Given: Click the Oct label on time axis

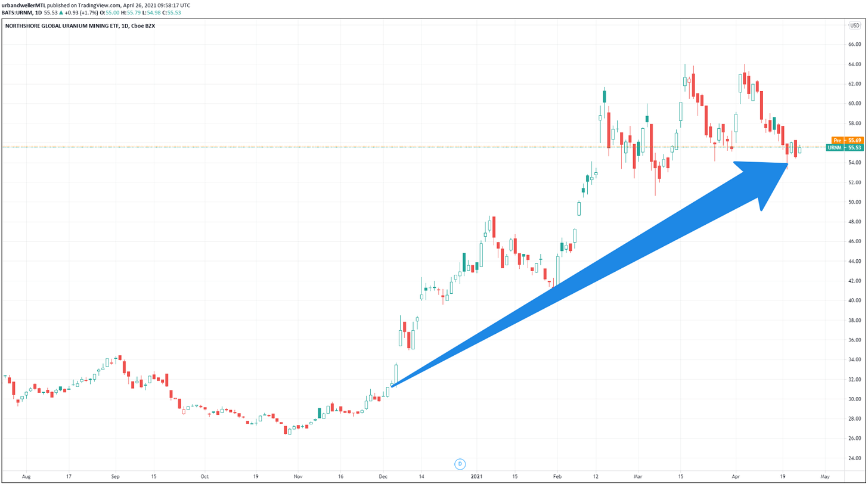Looking at the screenshot, I should click(x=204, y=477).
